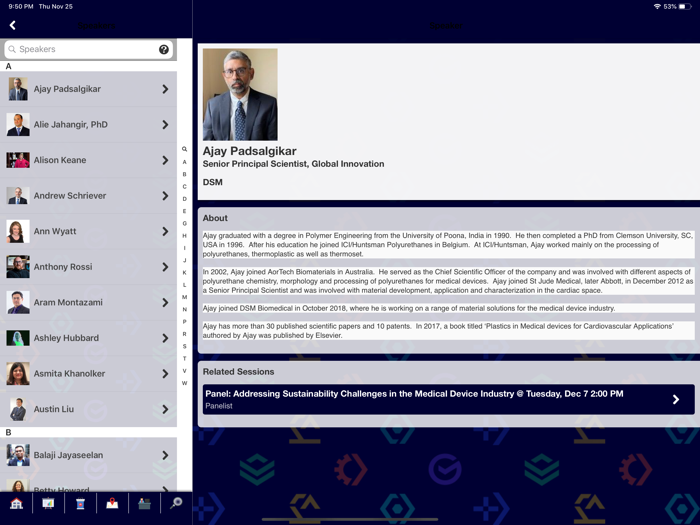700x525 pixels.
Task: Expand Andrew Schriever's row chevron
Action: (165, 196)
